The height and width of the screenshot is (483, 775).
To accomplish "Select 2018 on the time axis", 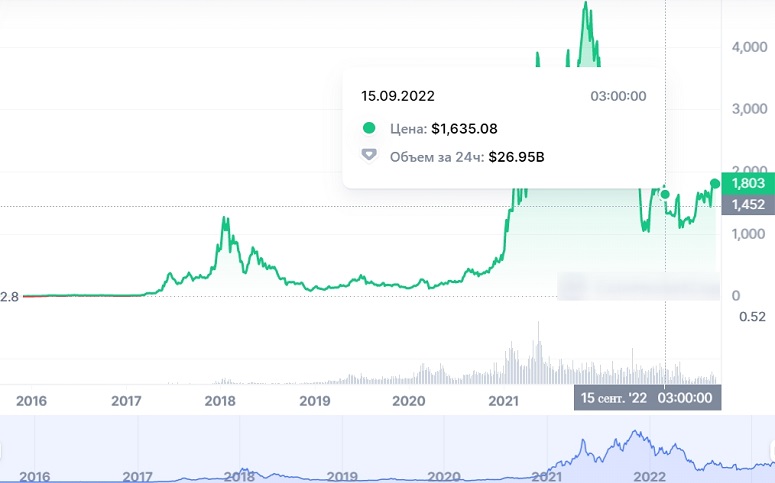I will click(x=220, y=401).
